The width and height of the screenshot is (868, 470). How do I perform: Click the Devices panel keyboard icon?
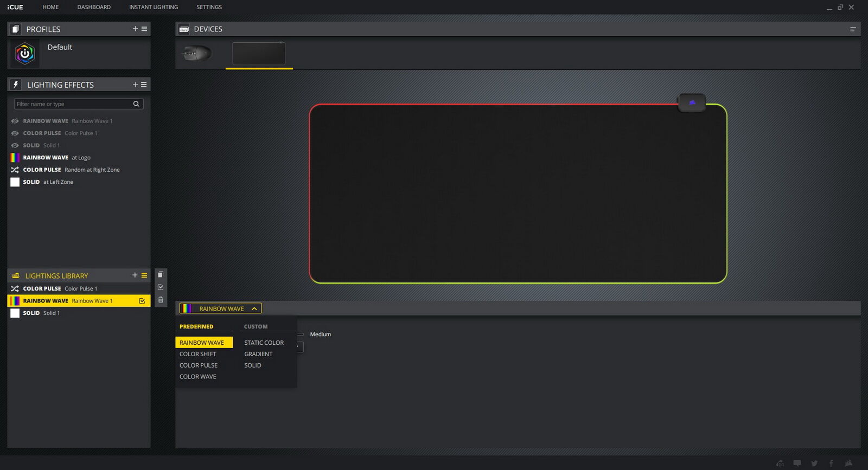point(184,29)
